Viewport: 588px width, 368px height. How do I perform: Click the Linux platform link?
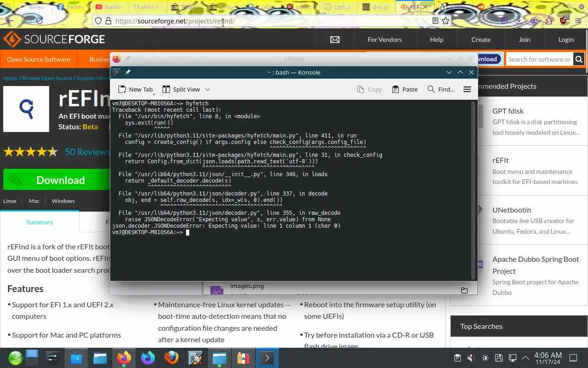[10, 201]
